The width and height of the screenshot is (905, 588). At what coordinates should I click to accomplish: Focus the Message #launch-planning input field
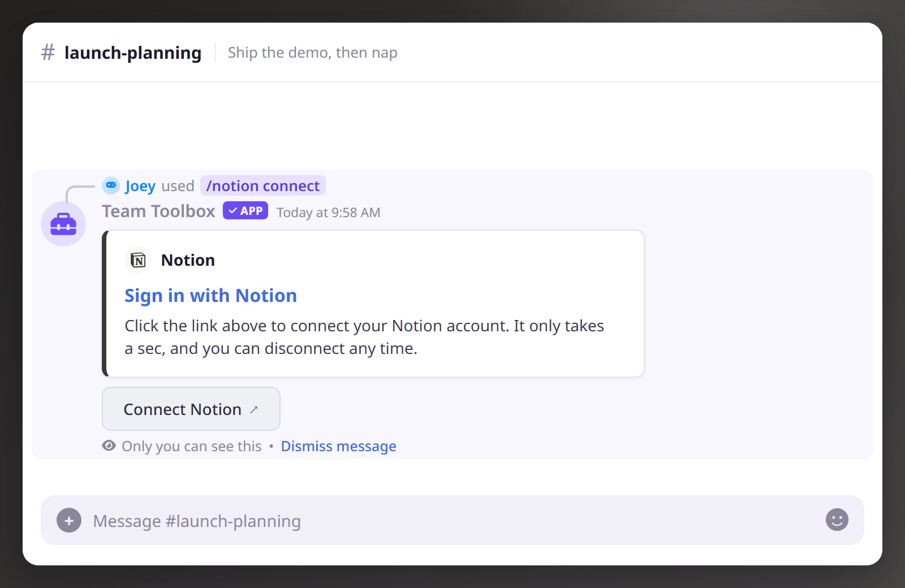point(453,520)
